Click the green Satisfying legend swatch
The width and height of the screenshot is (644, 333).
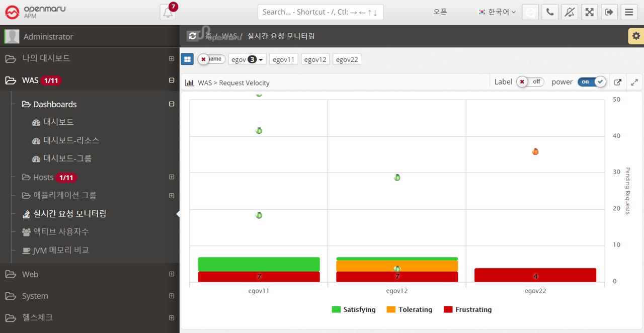(x=336, y=310)
